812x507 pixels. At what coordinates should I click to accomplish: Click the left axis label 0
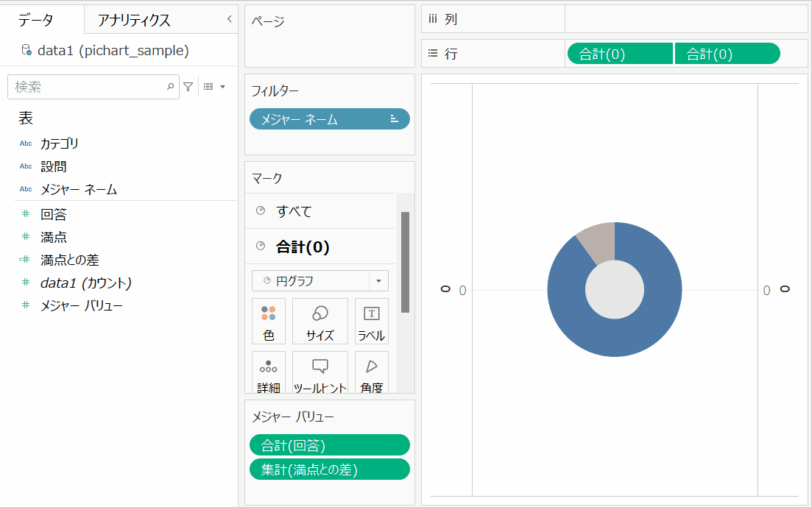462,290
